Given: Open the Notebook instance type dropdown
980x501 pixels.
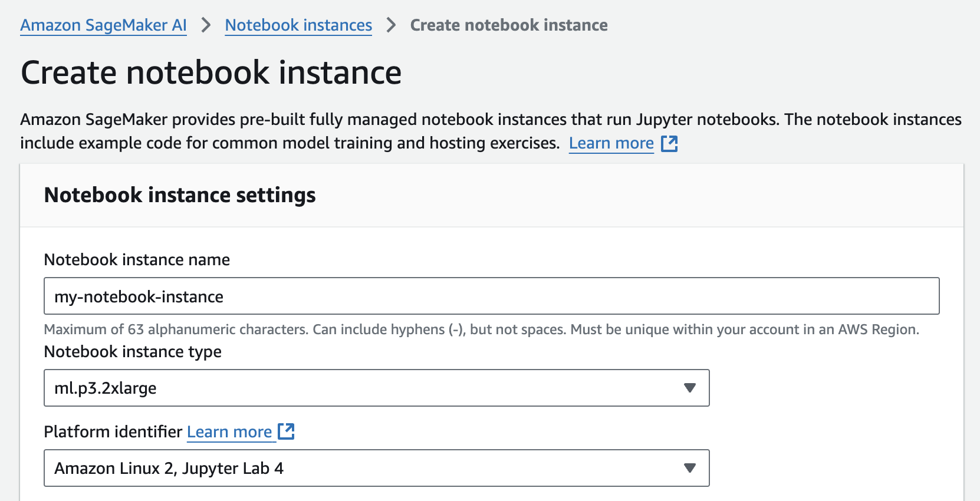Looking at the screenshot, I should 376,388.
